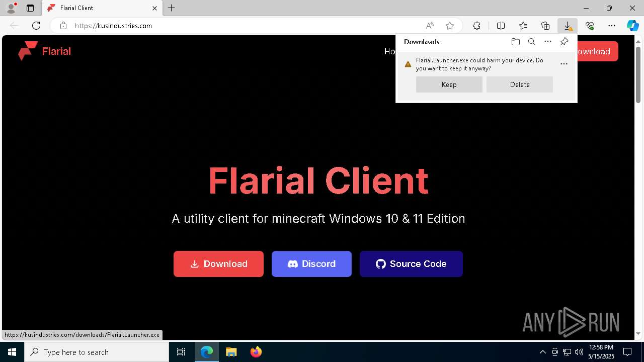Open the Discord link button
This screenshot has width=644, height=362.
point(311,264)
